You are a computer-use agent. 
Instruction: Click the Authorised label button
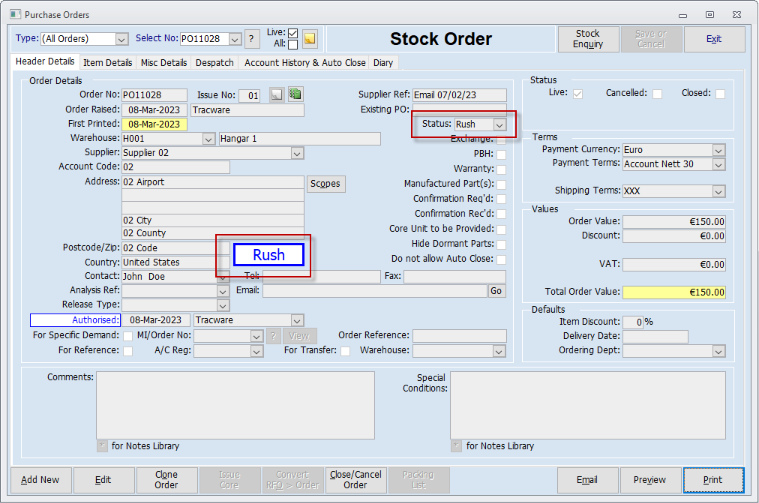click(x=76, y=320)
